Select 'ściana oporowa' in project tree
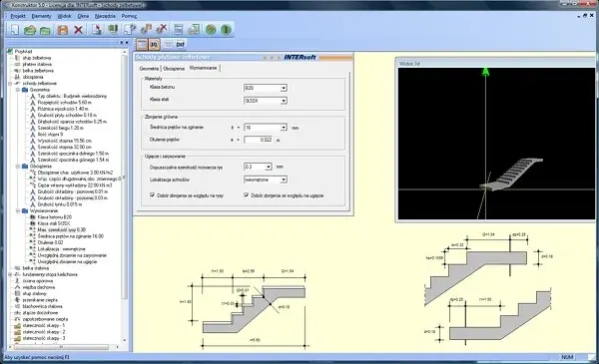The image size is (599, 364). pos(38,281)
